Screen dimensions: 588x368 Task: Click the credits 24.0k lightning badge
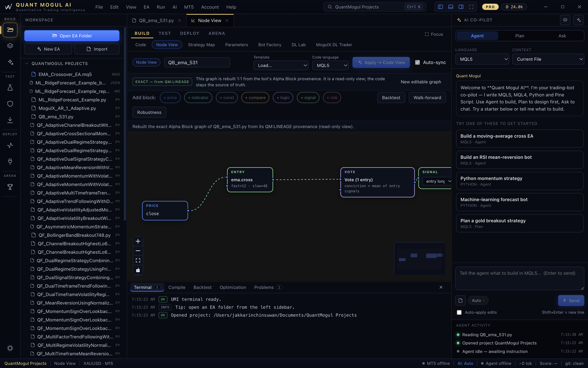coord(514,7)
